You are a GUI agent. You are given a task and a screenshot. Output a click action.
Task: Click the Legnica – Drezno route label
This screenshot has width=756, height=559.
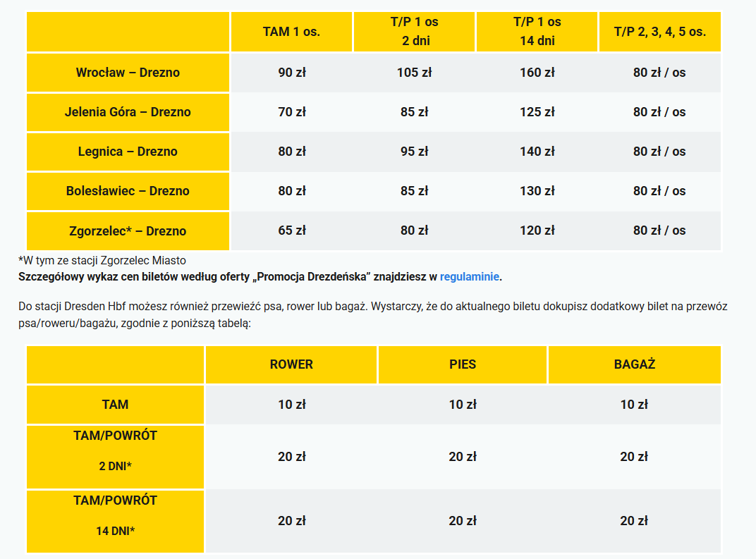[128, 152]
